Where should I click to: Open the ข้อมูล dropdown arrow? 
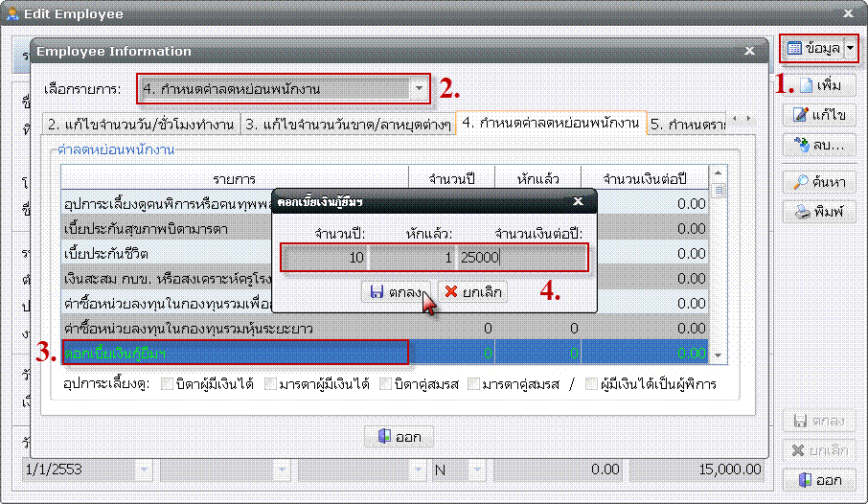[x=850, y=48]
